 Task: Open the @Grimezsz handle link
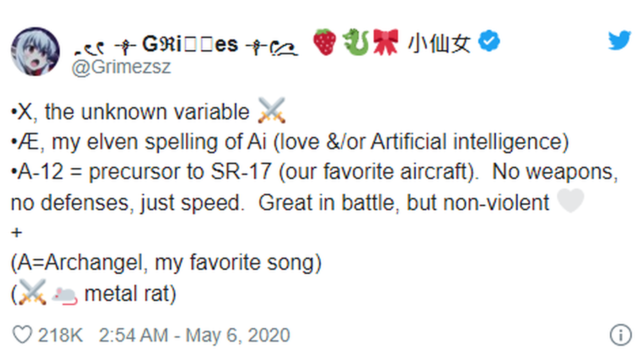pos(121,67)
